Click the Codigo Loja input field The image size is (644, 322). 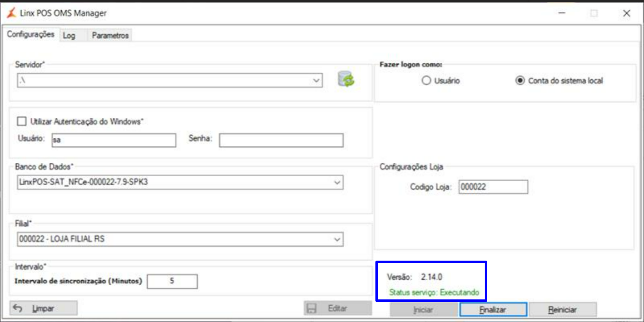click(x=494, y=187)
